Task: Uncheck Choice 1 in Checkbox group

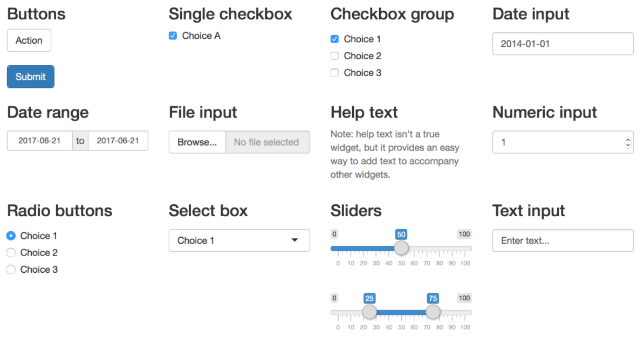Action: [334, 39]
